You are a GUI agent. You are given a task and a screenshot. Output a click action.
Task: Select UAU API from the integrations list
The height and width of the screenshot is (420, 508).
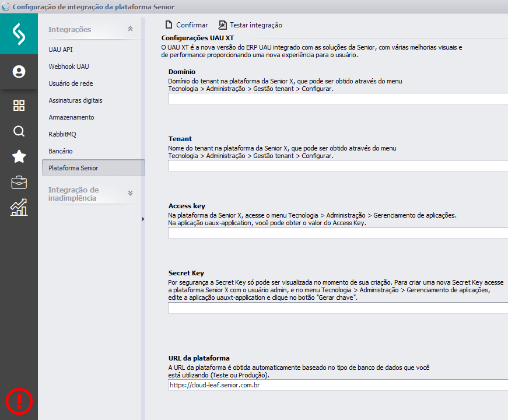[60, 50]
